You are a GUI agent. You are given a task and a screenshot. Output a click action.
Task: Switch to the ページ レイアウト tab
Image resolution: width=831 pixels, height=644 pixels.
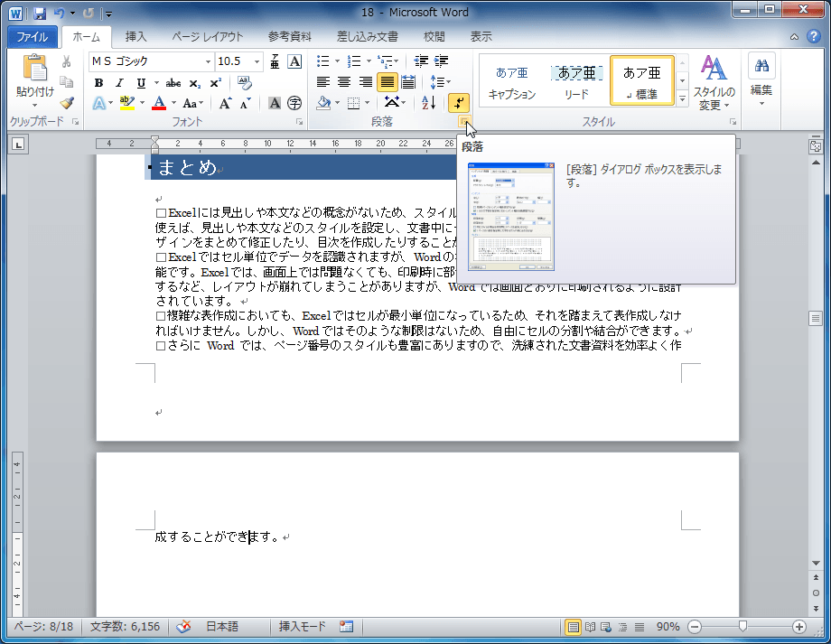tap(207, 36)
